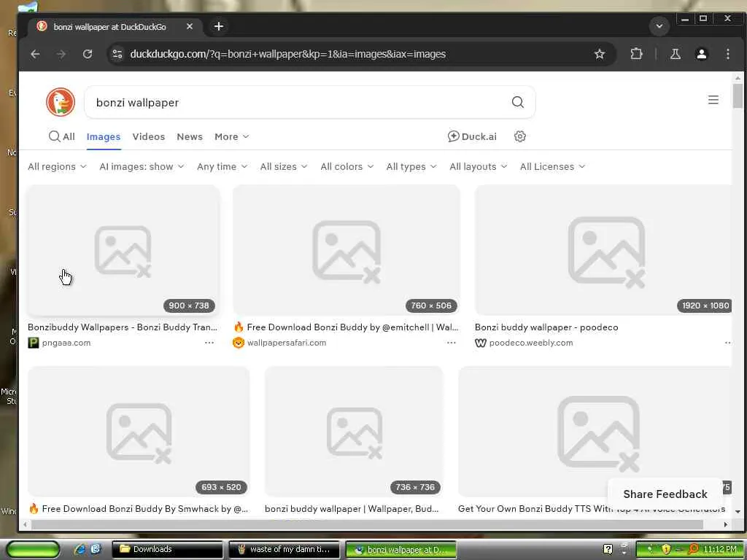747x560 pixels.
Task: Open the 760 × 506 image thumbnail
Action: point(347,250)
